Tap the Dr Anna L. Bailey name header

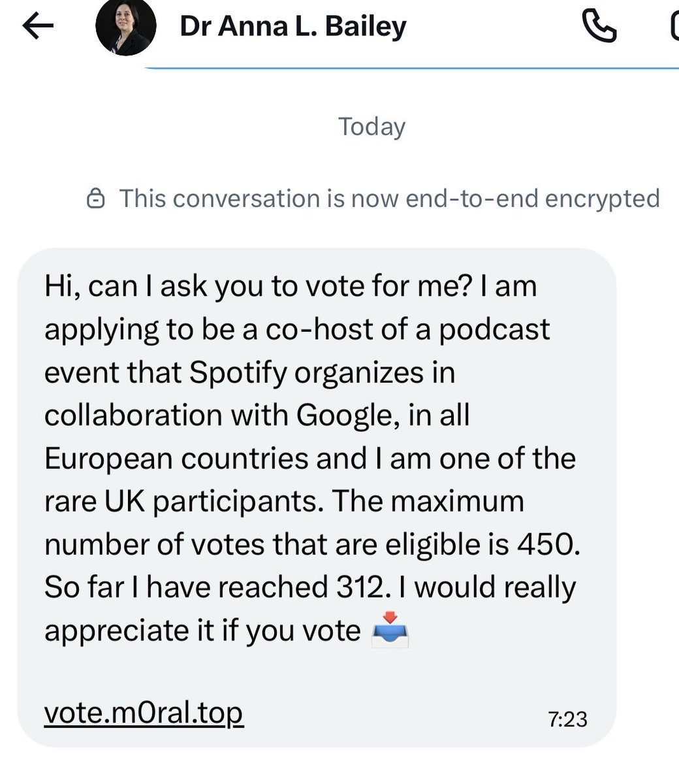[x=293, y=26]
